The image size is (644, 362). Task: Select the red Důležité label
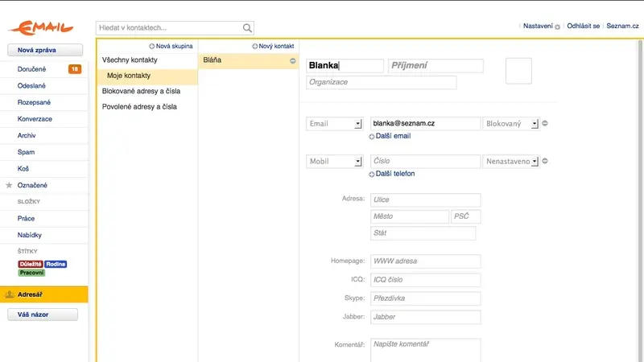click(x=31, y=264)
